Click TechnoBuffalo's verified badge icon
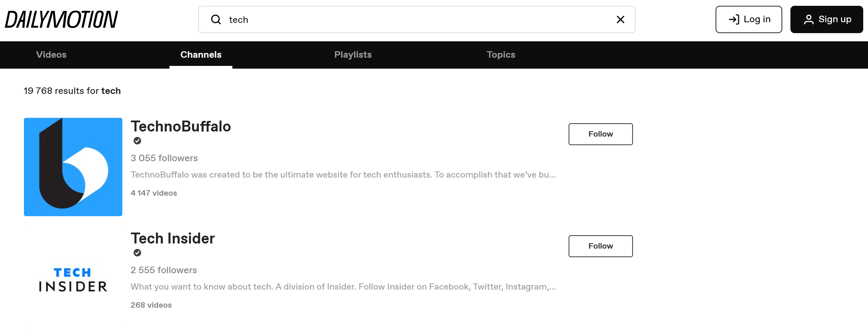This screenshot has width=868, height=335. 137,141
